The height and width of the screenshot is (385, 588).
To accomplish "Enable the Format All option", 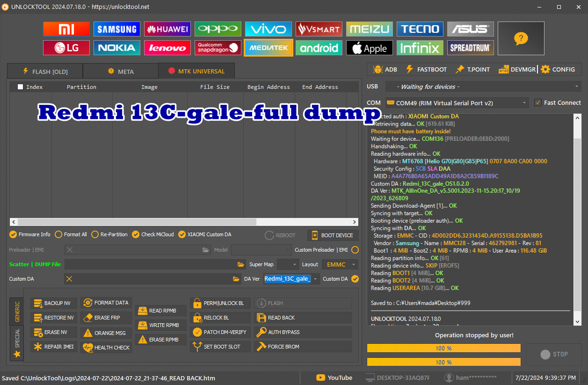I will (71, 234).
